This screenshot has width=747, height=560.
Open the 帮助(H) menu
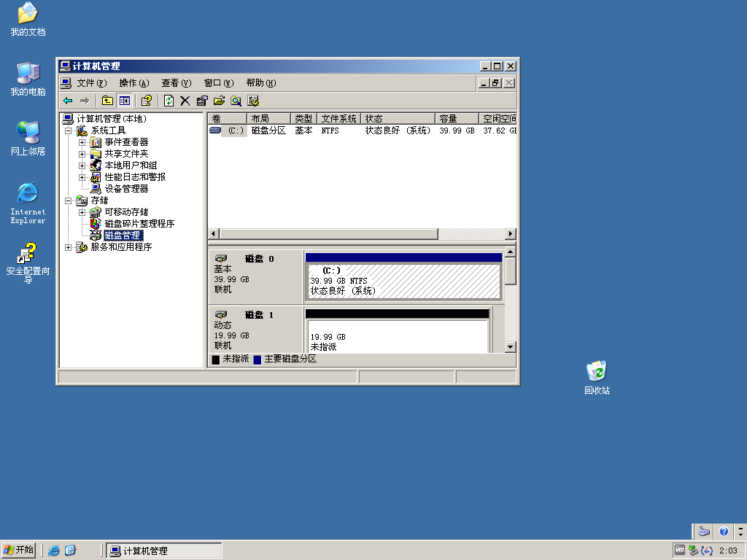(x=261, y=83)
